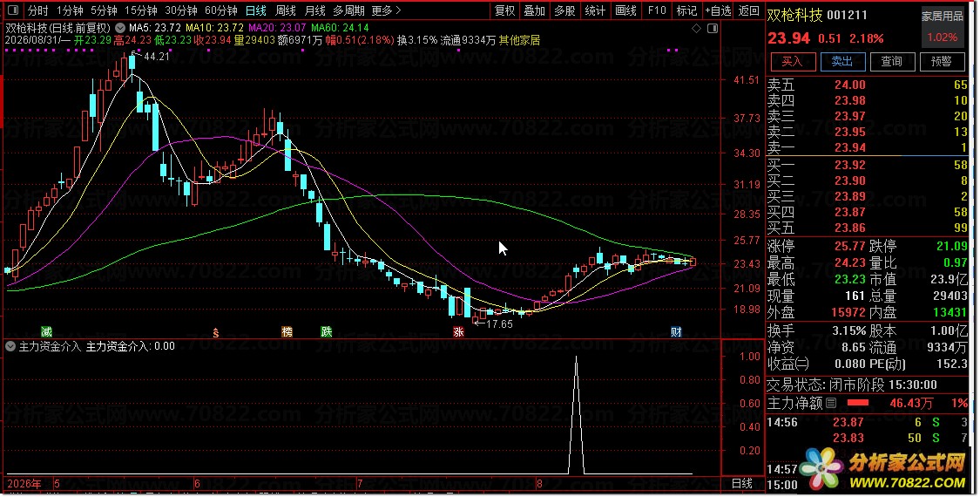Click the 减 marker icon below the chart
This screenshot has height=497, width=980.
point(46,331)
